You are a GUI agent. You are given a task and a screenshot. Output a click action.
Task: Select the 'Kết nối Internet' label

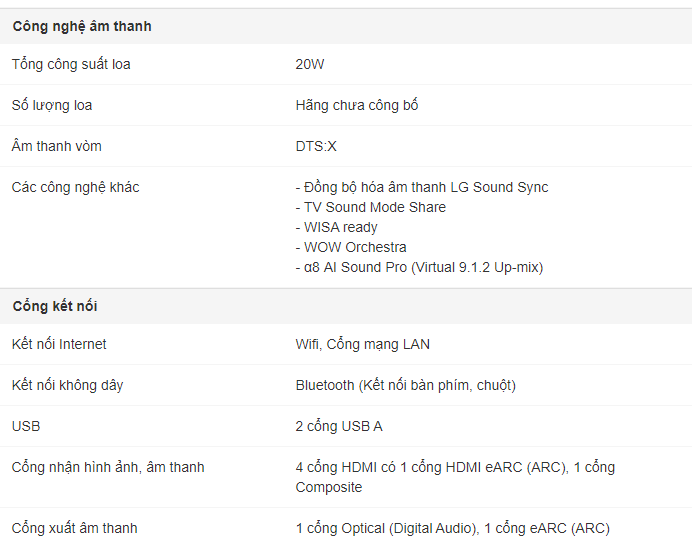[59, 344]
